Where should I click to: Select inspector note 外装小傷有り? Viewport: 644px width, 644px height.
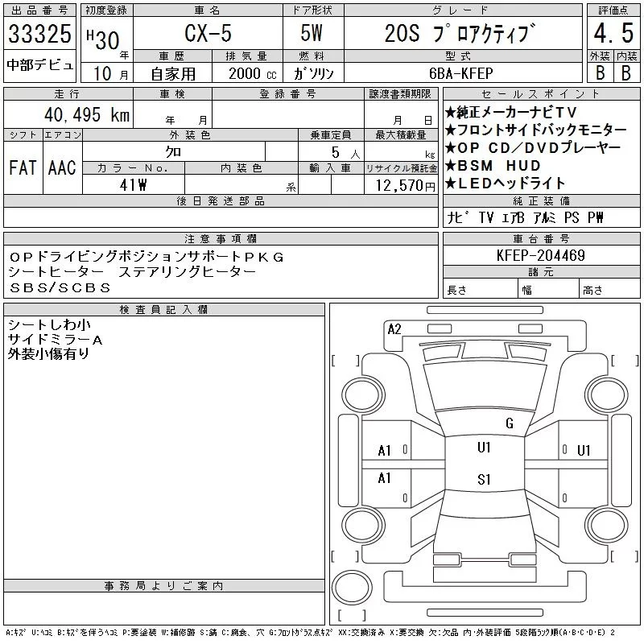(x=48, y=353)
